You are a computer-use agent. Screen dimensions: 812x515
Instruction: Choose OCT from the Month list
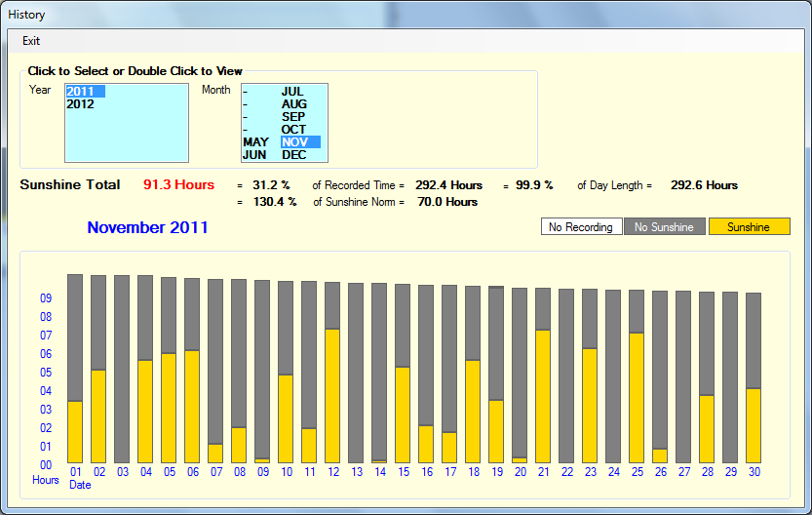click(293, 130)
